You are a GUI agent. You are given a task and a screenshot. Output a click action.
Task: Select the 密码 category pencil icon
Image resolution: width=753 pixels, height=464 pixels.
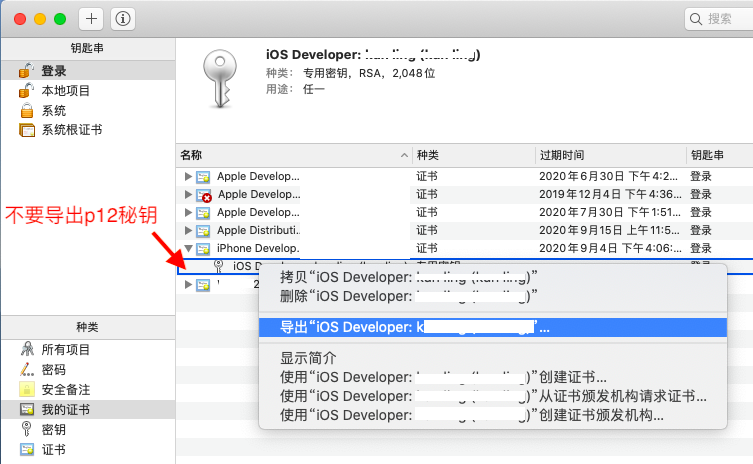(27, 369)
